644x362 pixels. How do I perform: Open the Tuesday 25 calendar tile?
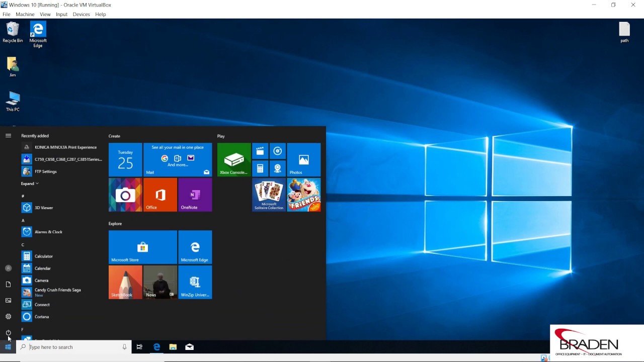(x=125, y=159)
